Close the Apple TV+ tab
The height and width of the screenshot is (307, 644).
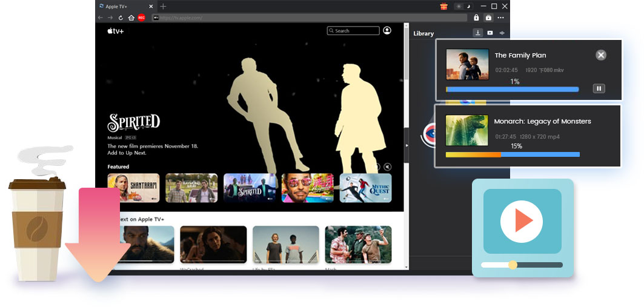(151, 6)
